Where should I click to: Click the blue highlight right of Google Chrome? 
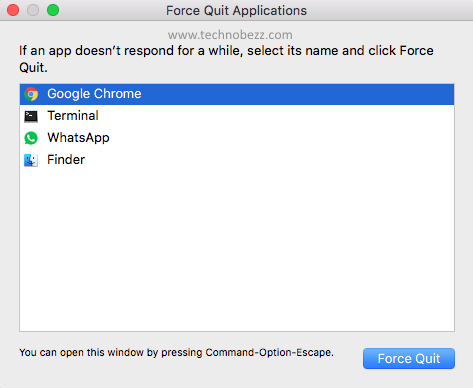[x=297, y=94]
